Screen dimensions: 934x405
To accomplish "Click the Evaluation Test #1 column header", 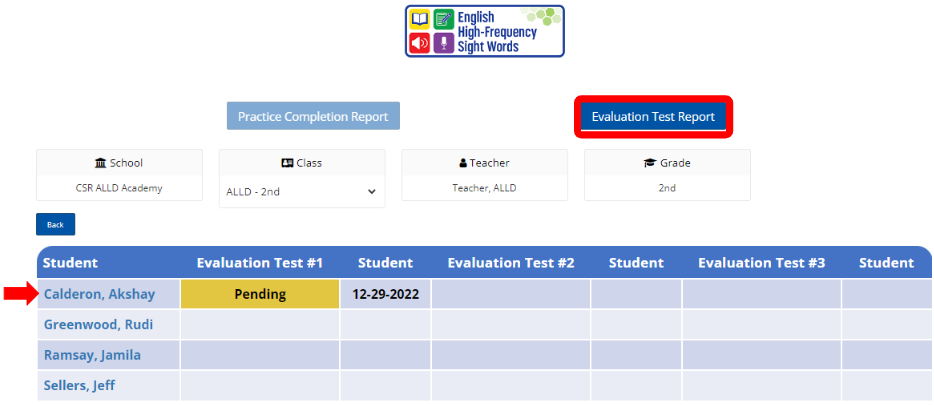I will 260,263.
